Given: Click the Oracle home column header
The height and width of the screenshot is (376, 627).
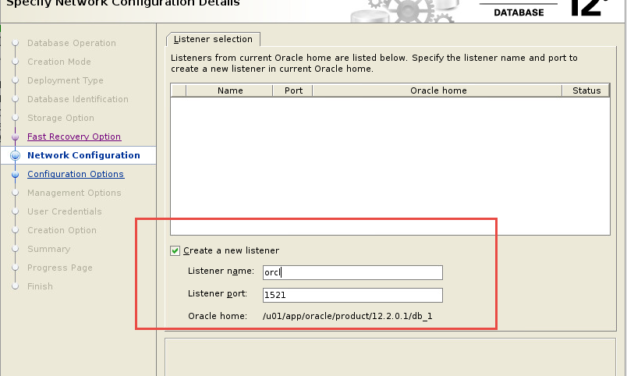Looking at the screenshot, I should (x=438, y=91).
